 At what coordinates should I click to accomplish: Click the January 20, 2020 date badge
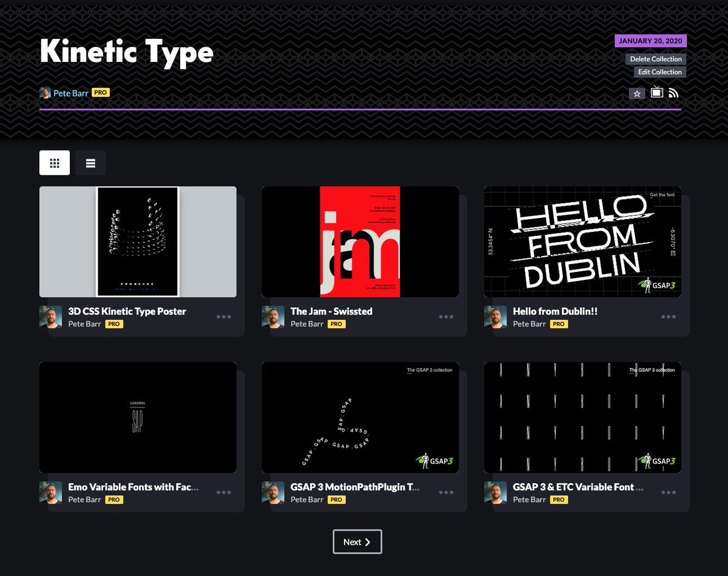[651, 41]
